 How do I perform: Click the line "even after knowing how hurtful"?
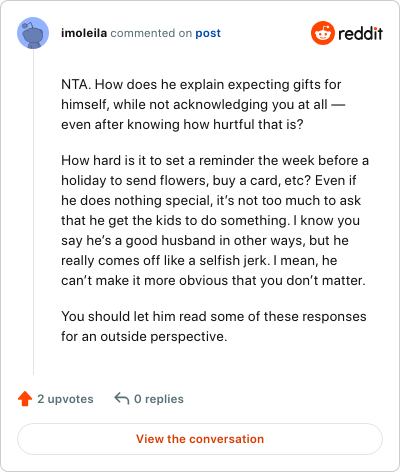click(x=182, y=125)
